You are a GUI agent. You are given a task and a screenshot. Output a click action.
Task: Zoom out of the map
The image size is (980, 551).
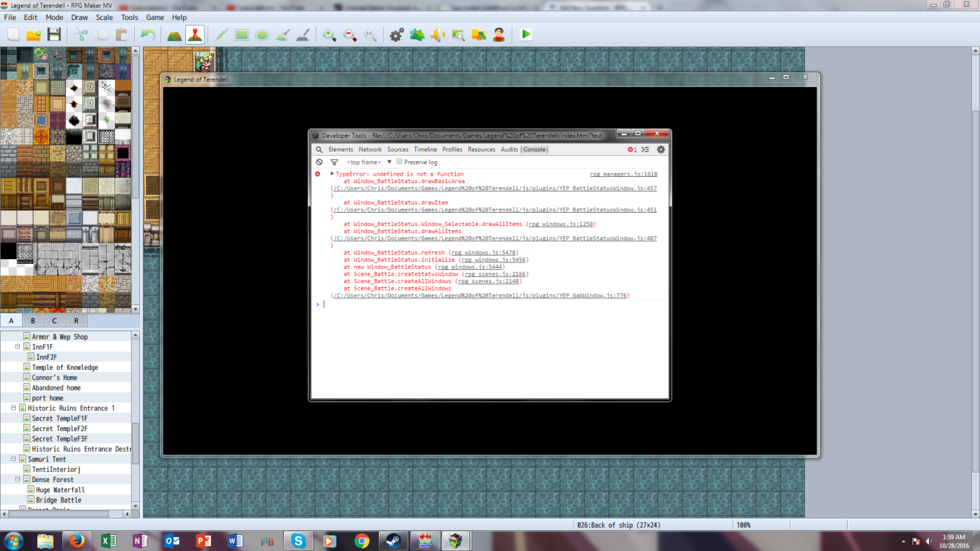350,34
